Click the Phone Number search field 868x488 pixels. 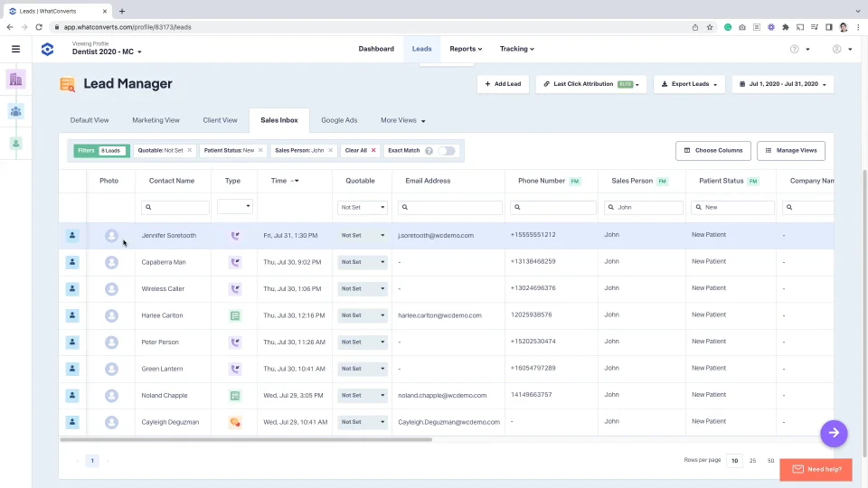(553, 207)
